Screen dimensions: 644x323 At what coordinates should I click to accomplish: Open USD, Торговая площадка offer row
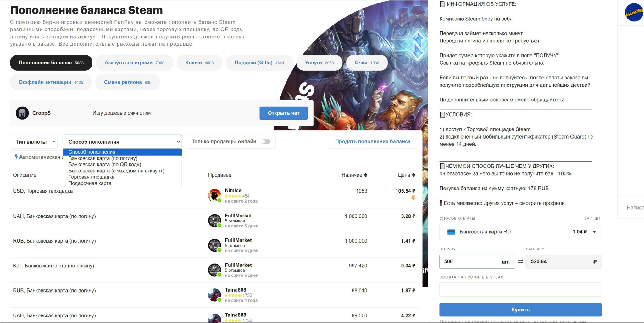coord(214,195)
